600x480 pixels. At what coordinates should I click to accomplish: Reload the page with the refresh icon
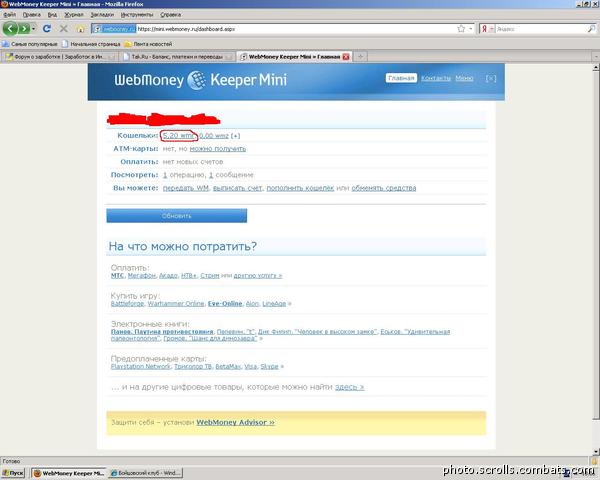tap(47, 29)
